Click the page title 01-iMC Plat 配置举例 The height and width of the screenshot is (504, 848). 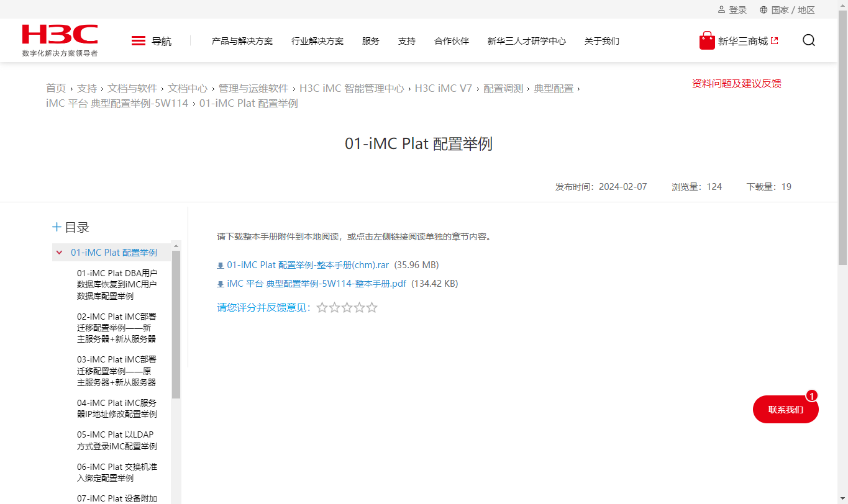[x=419, y=144]
